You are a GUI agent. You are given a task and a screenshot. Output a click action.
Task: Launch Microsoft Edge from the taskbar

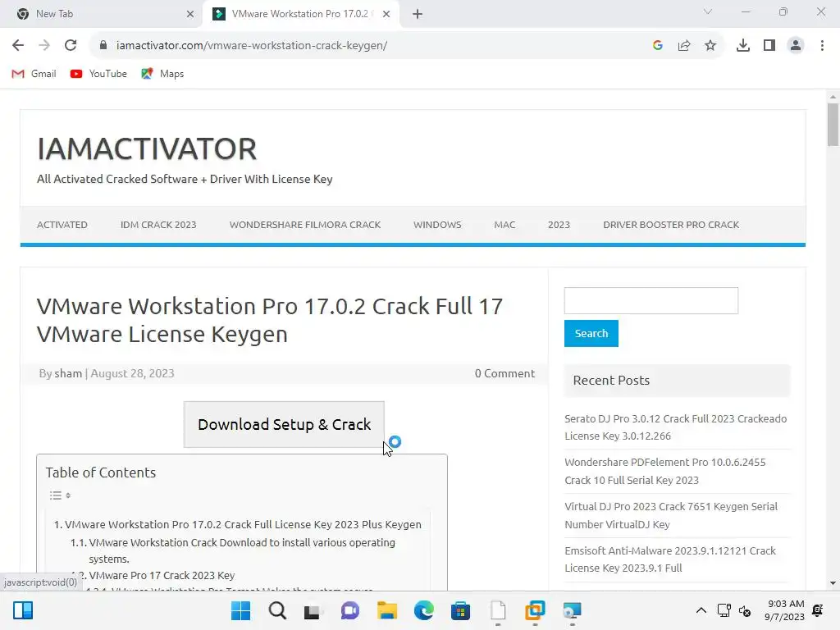tap(424, 610)
